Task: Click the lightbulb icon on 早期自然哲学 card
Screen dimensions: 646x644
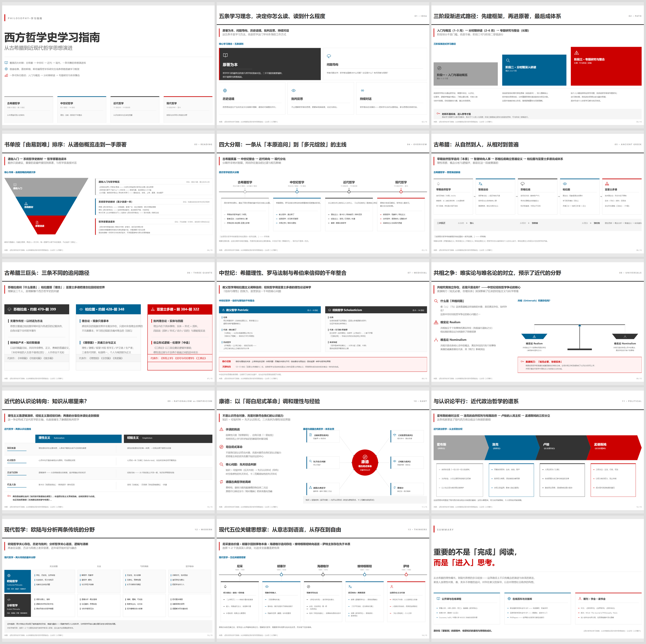Action: 438,184
